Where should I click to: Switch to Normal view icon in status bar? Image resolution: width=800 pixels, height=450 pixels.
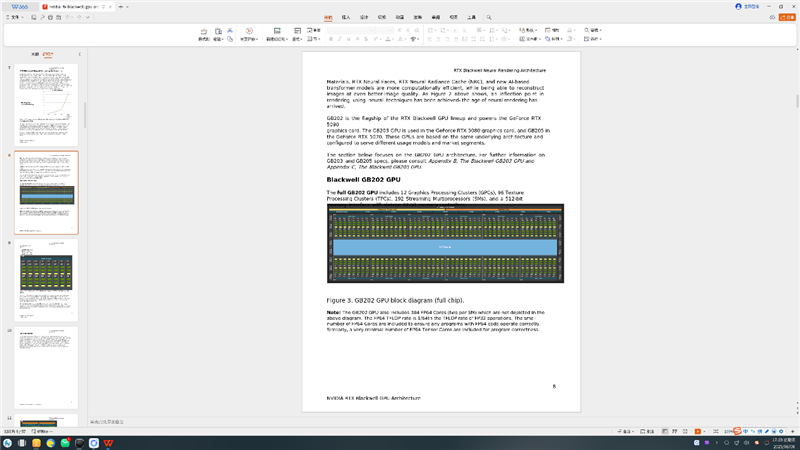tap(665, 432)
